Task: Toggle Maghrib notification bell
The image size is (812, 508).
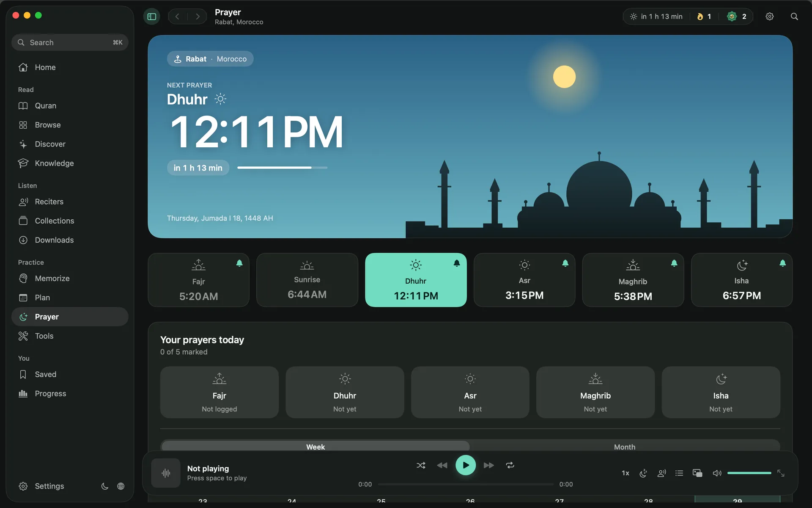Action: (x=674, y=263)
